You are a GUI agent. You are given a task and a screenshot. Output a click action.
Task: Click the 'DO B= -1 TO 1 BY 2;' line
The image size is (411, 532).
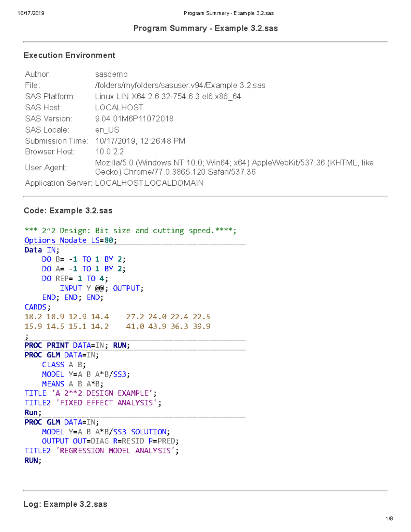[84, 259]
